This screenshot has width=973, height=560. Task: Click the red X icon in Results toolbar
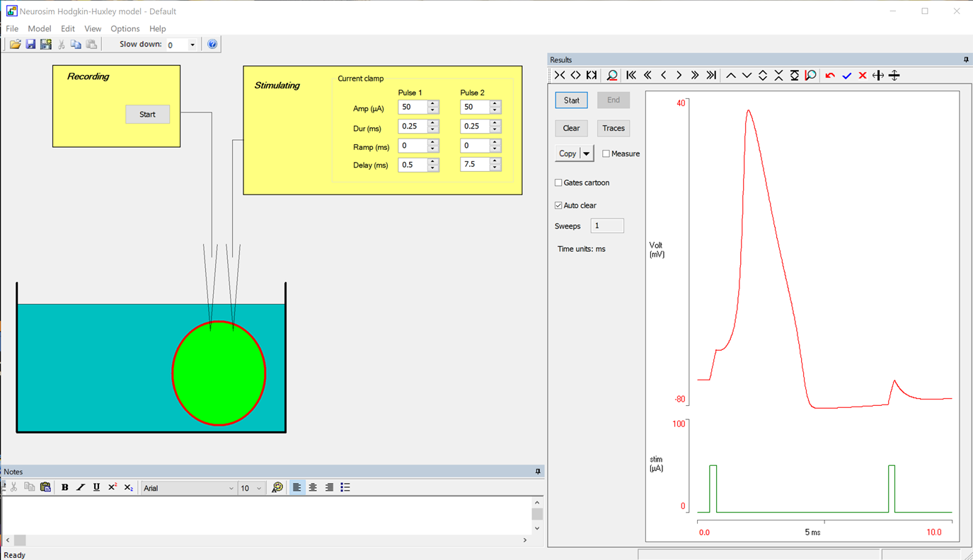coord(862,76)
